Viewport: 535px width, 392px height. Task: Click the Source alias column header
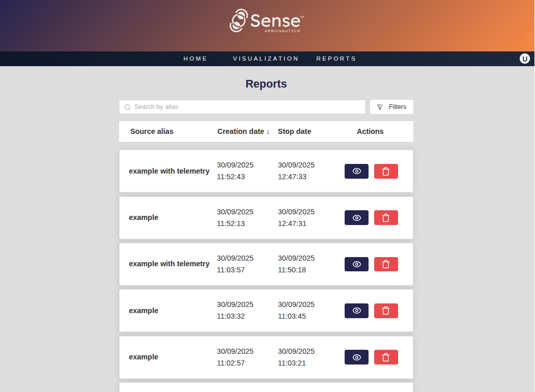[152, 131]
